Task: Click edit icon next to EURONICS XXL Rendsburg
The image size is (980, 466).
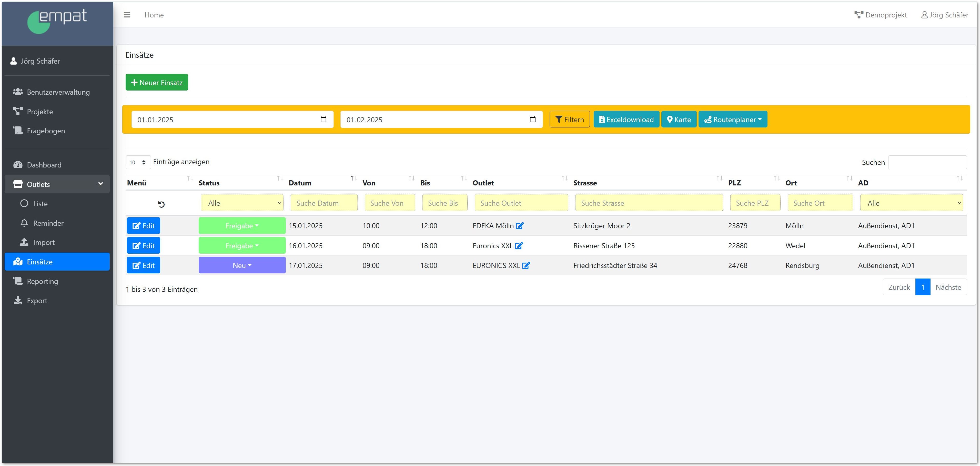Action: (526, 266)
